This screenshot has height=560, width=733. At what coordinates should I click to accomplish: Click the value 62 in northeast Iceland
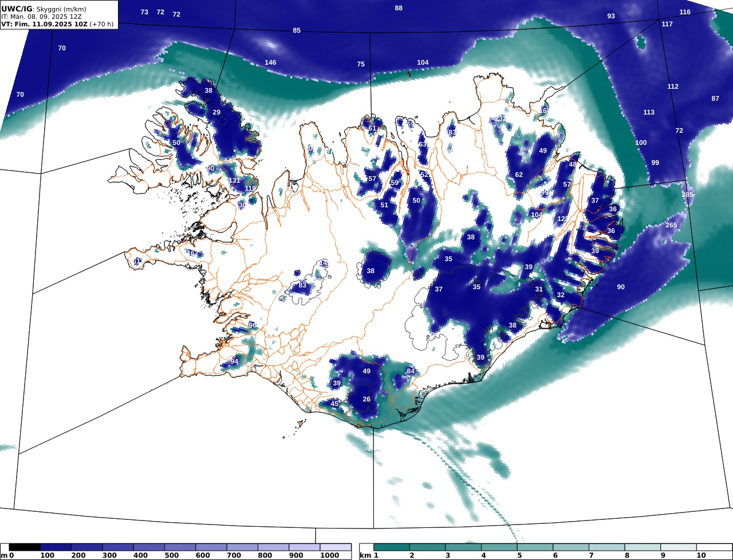519,175
